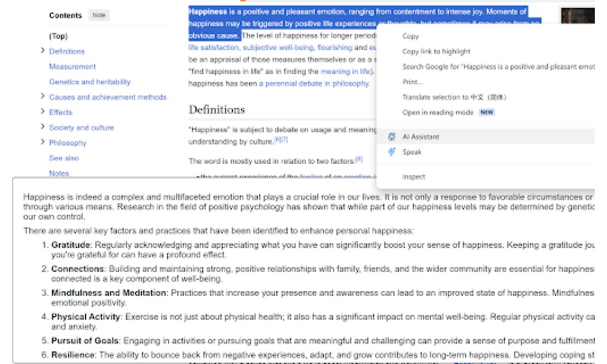Expand the Effects contents section
The height and width of the screenshot is (364, 607).
pos(42,112)
